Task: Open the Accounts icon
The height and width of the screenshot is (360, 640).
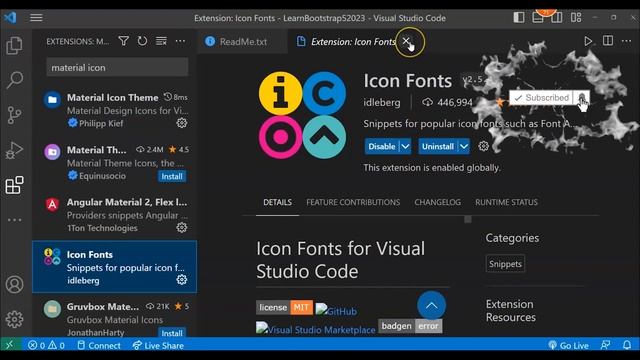Action: [14, 284]
